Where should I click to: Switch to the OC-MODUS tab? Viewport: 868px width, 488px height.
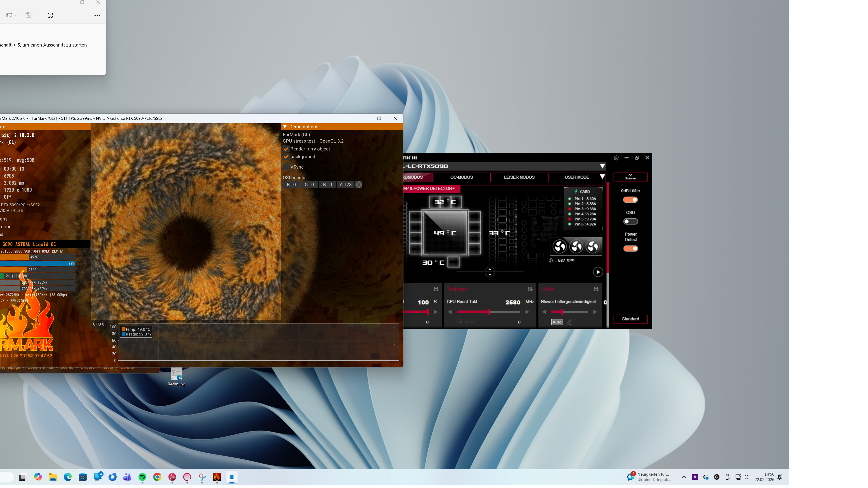pos(461,177)
